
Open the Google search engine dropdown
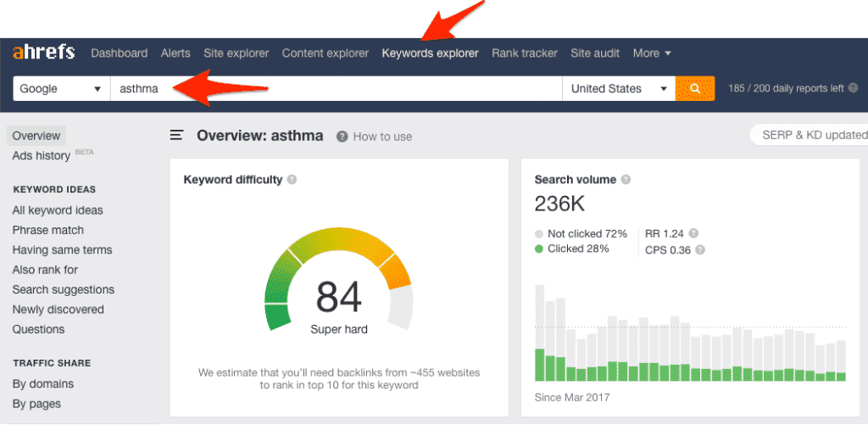[x=61, y=89]
